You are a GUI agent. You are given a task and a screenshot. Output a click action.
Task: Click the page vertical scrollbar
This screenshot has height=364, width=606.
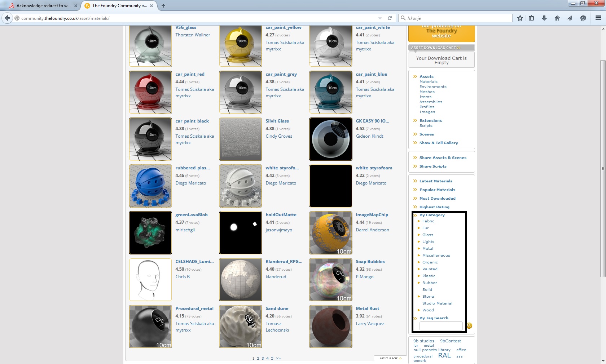[x=603, y=168]
